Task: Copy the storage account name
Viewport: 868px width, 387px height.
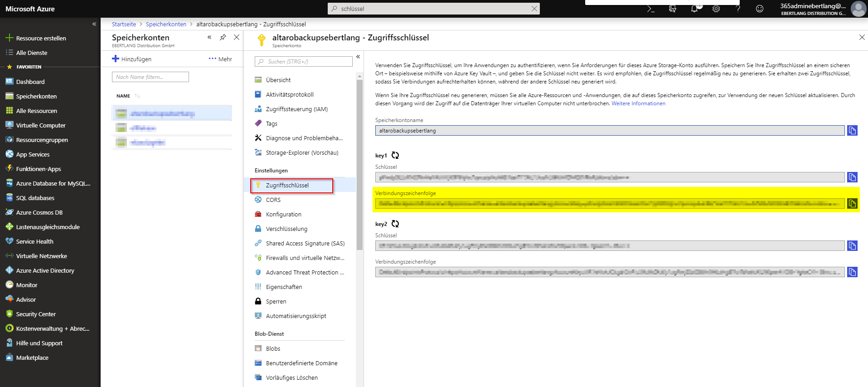Action: 852,131
